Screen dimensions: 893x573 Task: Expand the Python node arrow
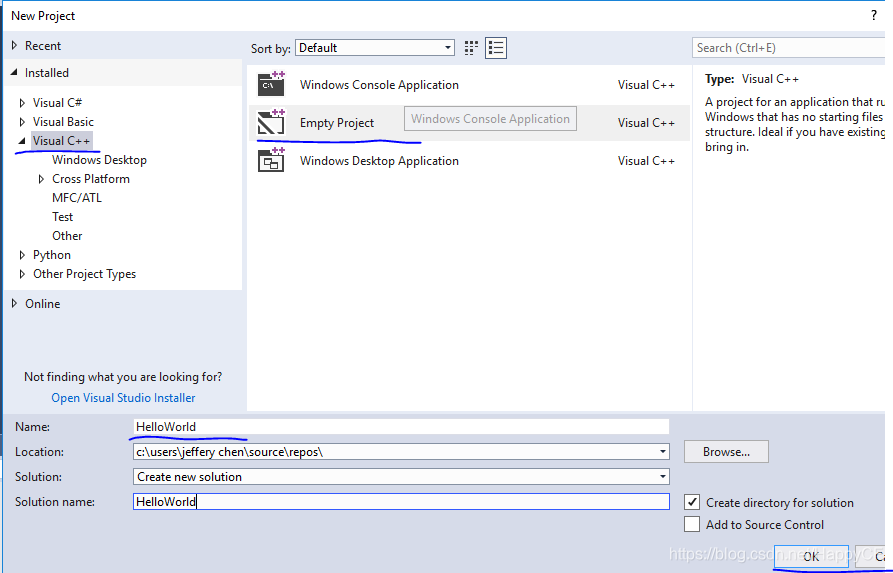[x=22, y=255]
